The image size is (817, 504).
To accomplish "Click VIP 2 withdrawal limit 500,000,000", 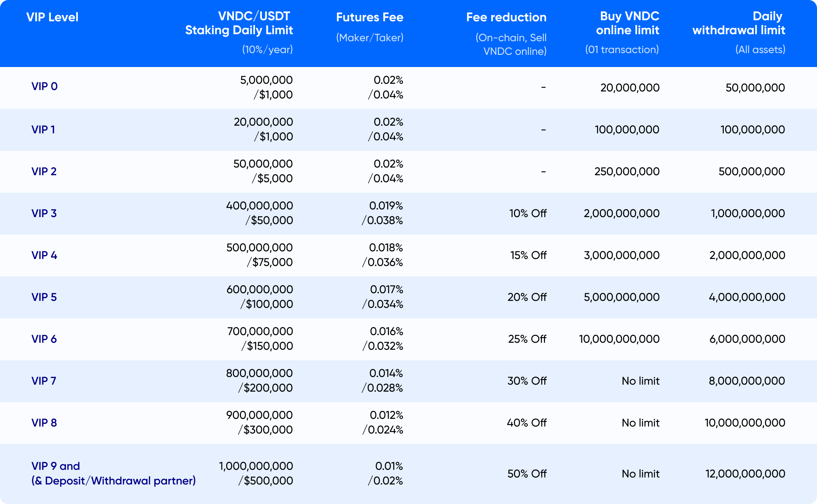I will pos(752,171).
